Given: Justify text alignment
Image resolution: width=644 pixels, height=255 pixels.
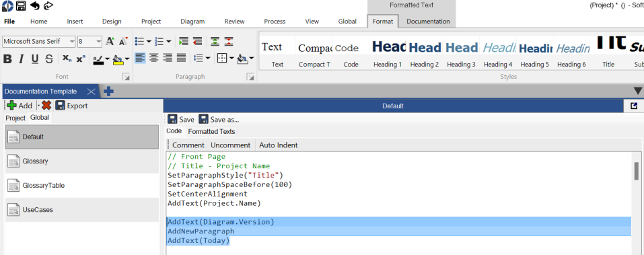Looking at the screenshot, I should 181,58.
